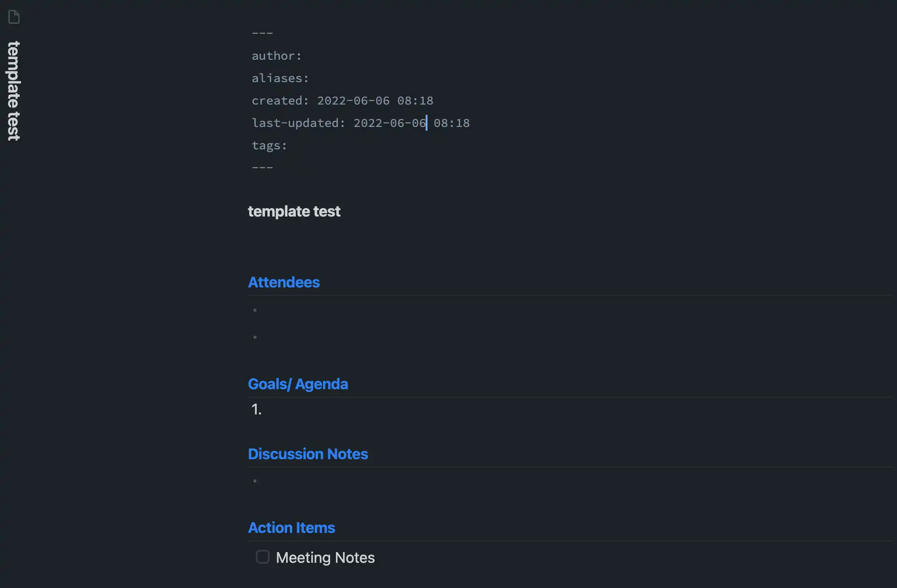Click the top frontmatter delimiter dashes
897x588 pixels.
click(x=262, y=32)
